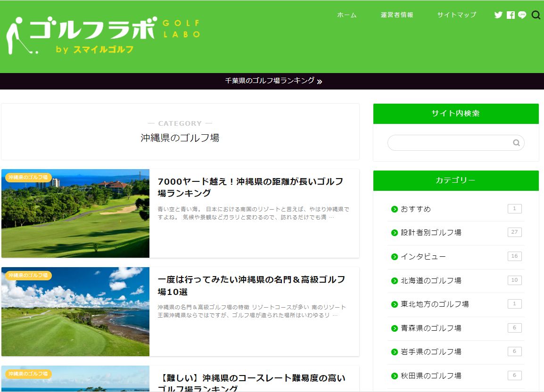Open the Facebook icon in the header

511,15
